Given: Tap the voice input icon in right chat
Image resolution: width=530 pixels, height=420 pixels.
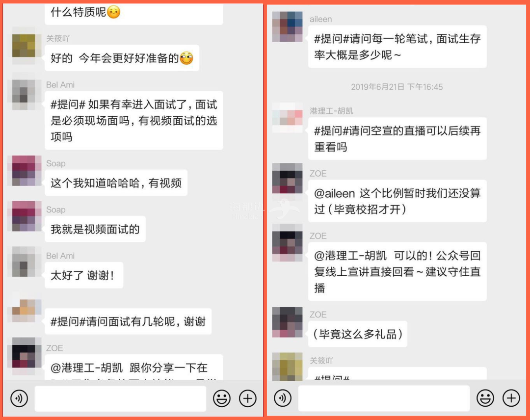Looking at the screenshot, I should click(283, 398).
